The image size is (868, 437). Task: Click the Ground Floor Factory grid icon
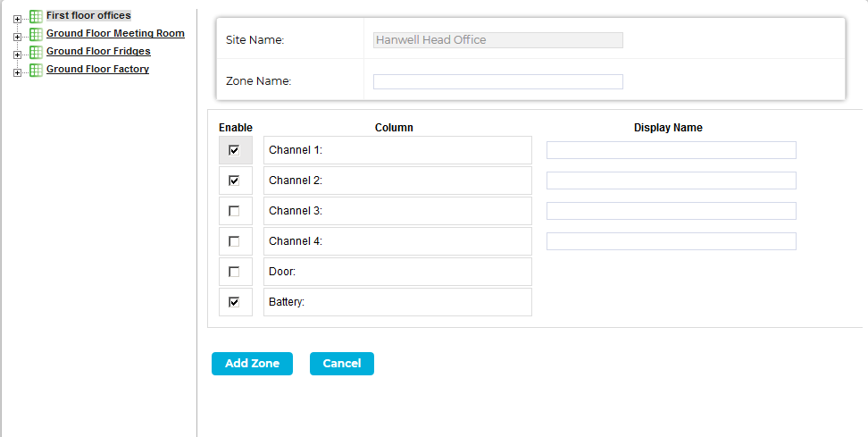coord(36,70)
